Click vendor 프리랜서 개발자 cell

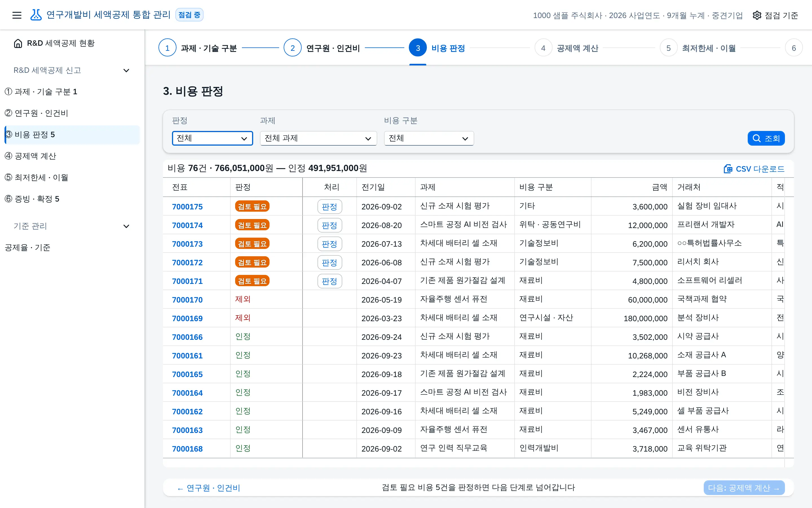point(706,225)
